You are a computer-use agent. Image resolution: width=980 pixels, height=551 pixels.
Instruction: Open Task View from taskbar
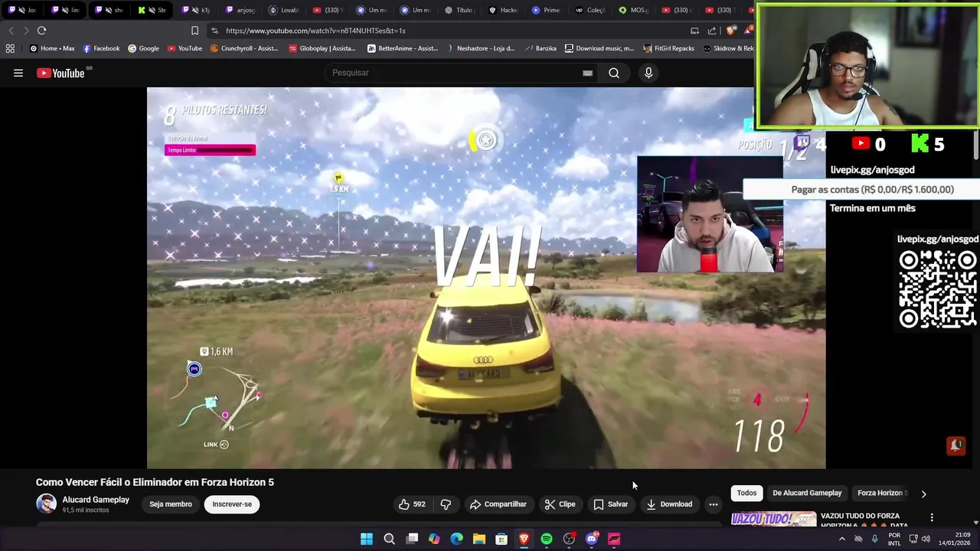[412, 539]
